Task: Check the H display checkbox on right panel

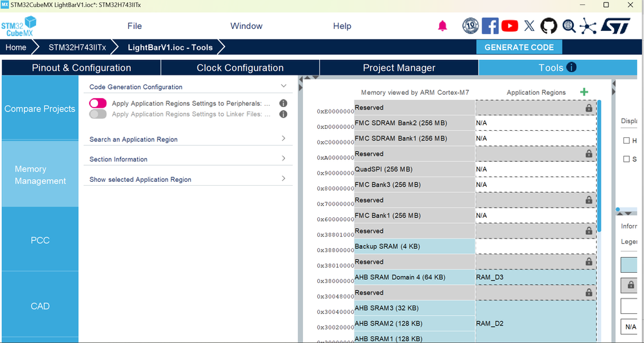Action: point(627,141)
